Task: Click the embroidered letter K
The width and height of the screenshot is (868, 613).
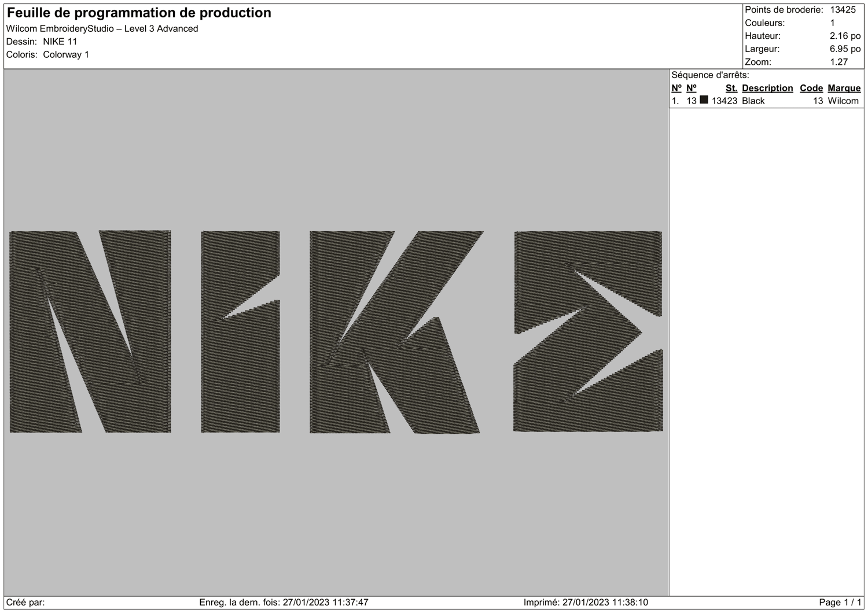Action: pyautogui.click(x=396, y=331)
